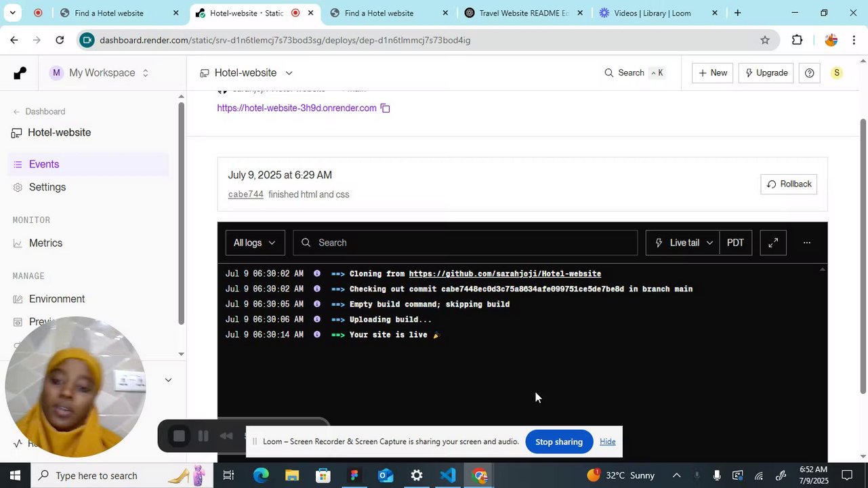Click the New button in the header

click(x=712, y=73)
